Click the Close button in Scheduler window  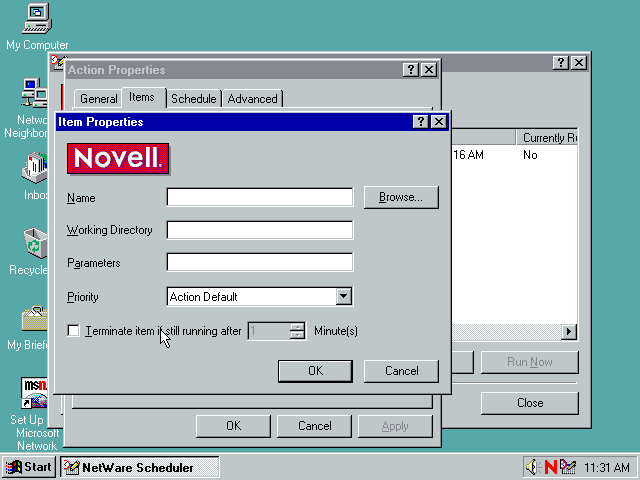click(529, 403)
